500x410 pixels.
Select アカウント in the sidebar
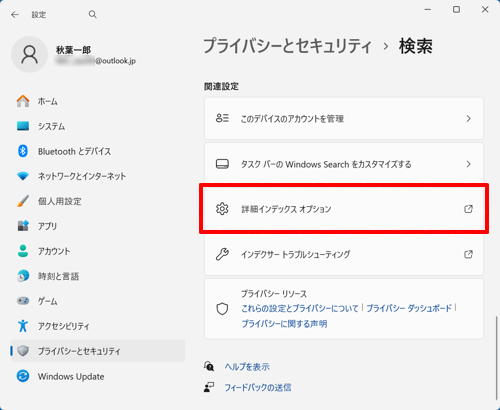point(98,251)
